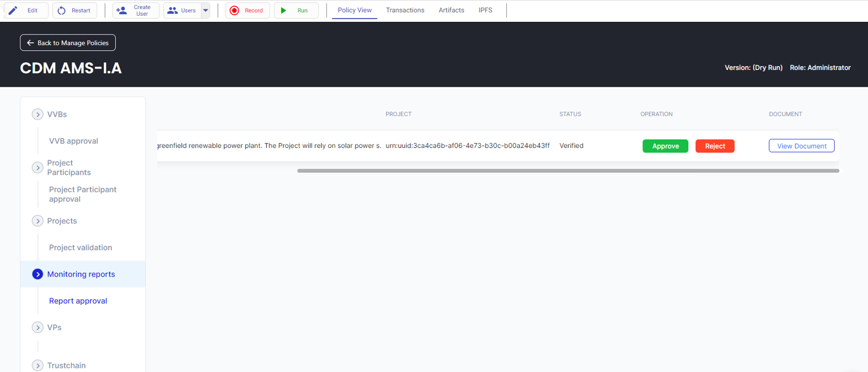Screen dimensions: 868x372
Task: Select Report approval in the sidebar
Action: (78, 301)
